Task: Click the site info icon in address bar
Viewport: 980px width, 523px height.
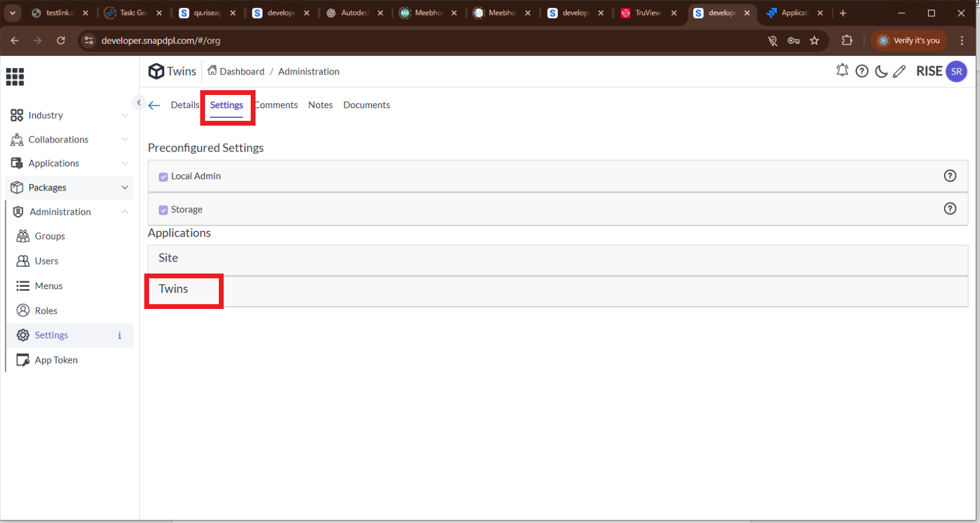Action: pyautogui.click(x=89, y=40)
